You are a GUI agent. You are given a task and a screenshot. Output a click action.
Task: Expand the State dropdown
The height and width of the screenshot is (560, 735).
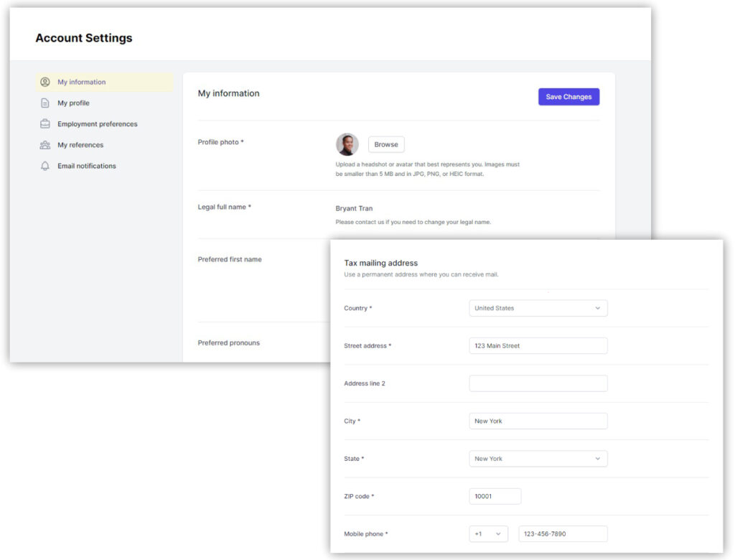538,459
